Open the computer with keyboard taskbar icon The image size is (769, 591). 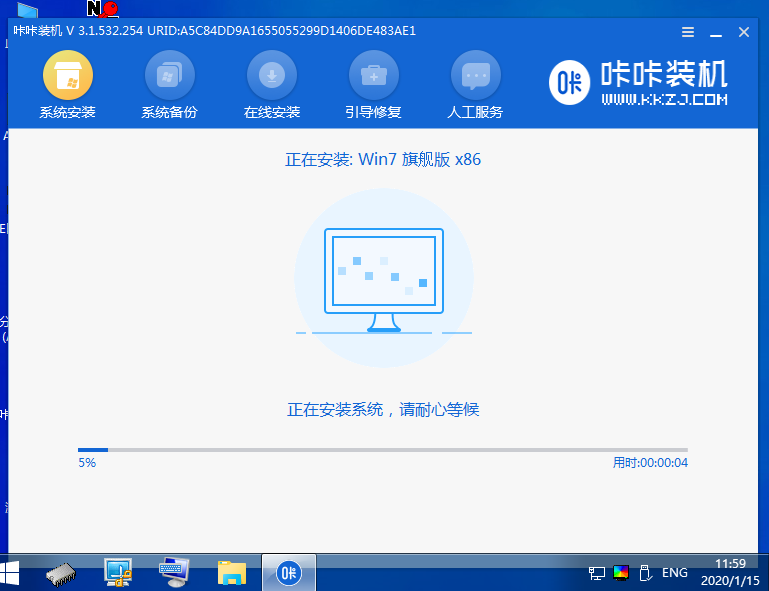click(175, 573)
